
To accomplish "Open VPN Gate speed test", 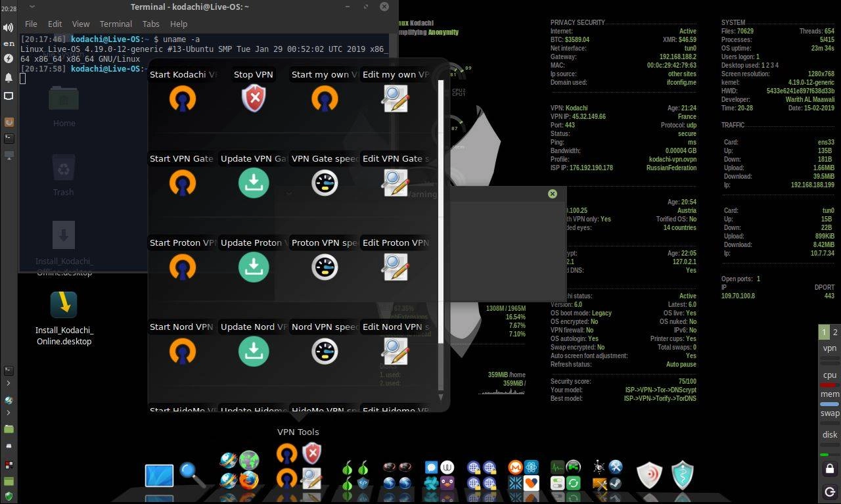I will point(325,183).
